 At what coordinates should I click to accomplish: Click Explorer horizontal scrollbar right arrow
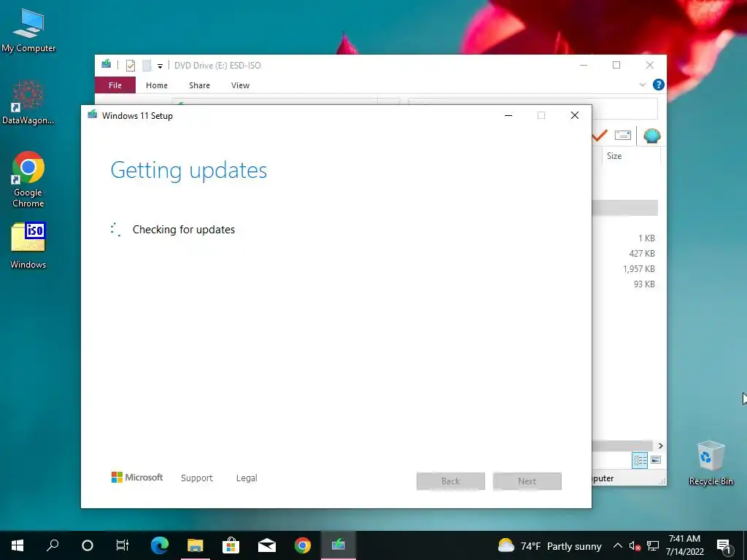[x=661, y=446]
